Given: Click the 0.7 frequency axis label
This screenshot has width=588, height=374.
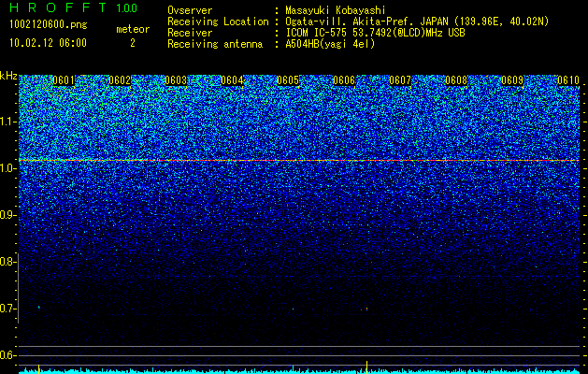Looking at the screenshot, I should (x=7, y=309).
